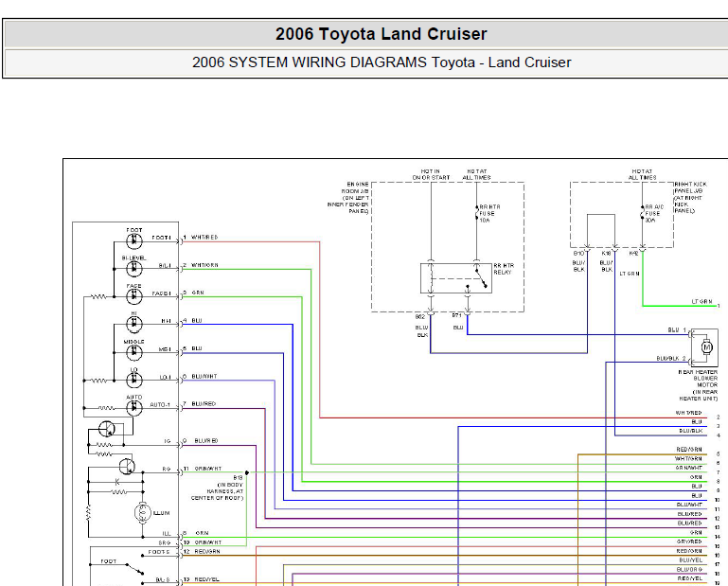728x586 pixels.
Task: Select the FACE indicator LED symbol
Action: click(134, 296)
